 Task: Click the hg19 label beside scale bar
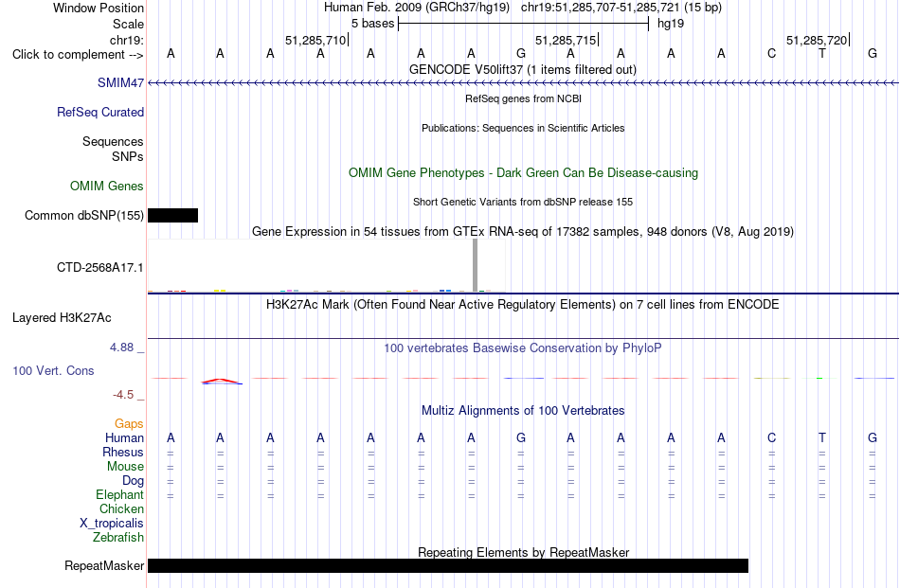point(671,24)
